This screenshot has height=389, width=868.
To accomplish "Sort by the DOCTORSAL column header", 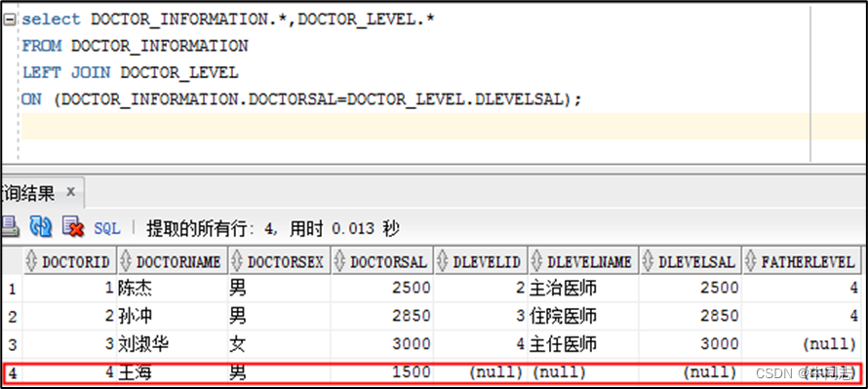I will (382, 261).
